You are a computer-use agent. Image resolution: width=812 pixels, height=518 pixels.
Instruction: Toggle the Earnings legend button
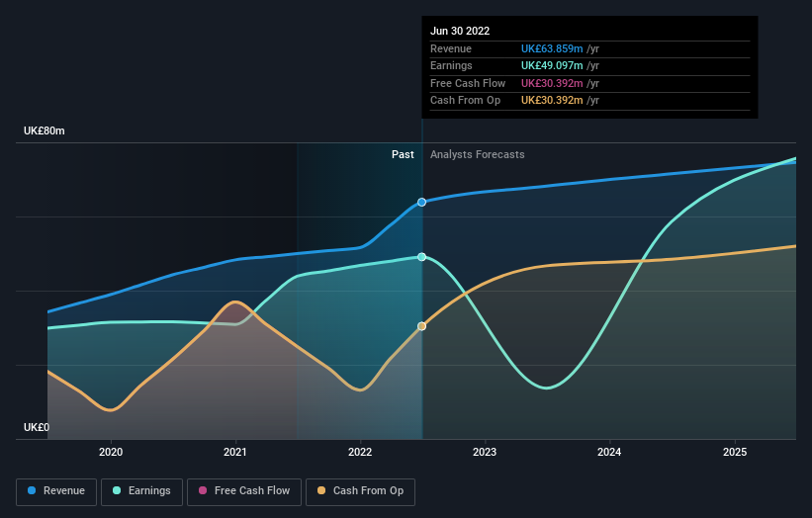point(141,491)
